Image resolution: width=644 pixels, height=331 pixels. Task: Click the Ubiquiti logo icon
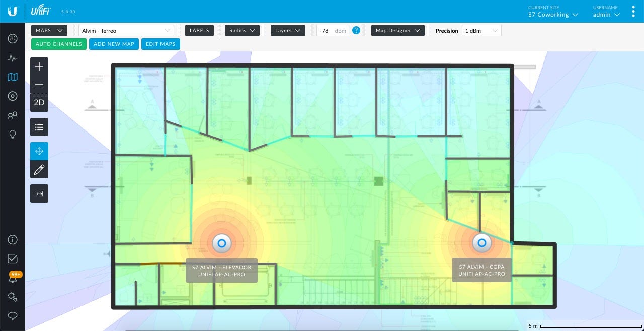13,11
